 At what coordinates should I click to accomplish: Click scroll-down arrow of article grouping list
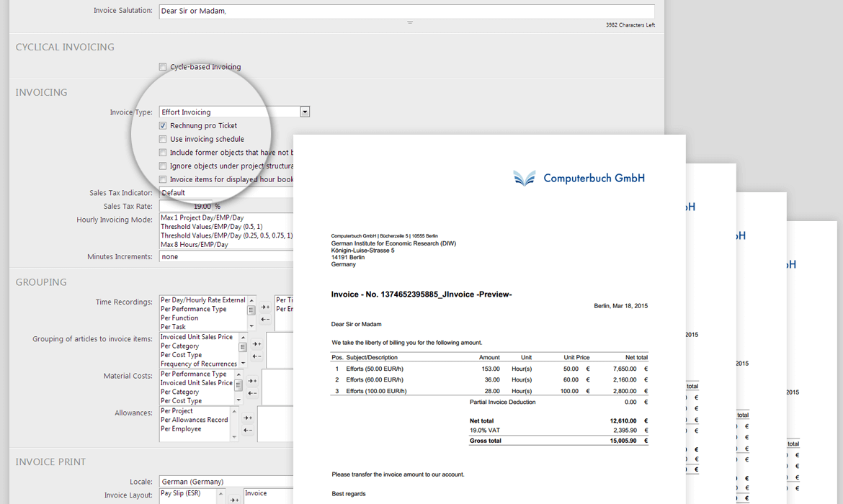point(243,363)
